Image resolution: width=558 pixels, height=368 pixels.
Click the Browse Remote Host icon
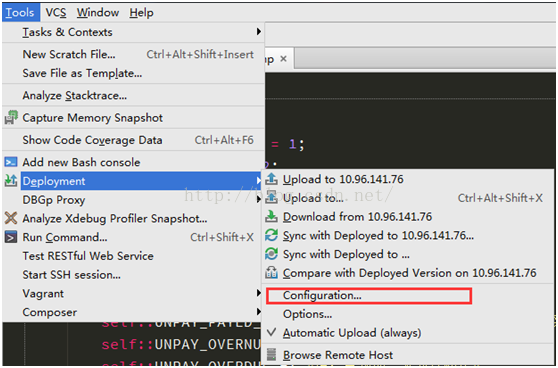point(272,354)
